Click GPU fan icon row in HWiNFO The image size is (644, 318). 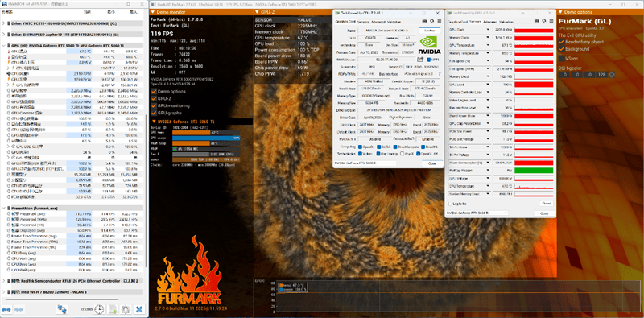[9, 72]
